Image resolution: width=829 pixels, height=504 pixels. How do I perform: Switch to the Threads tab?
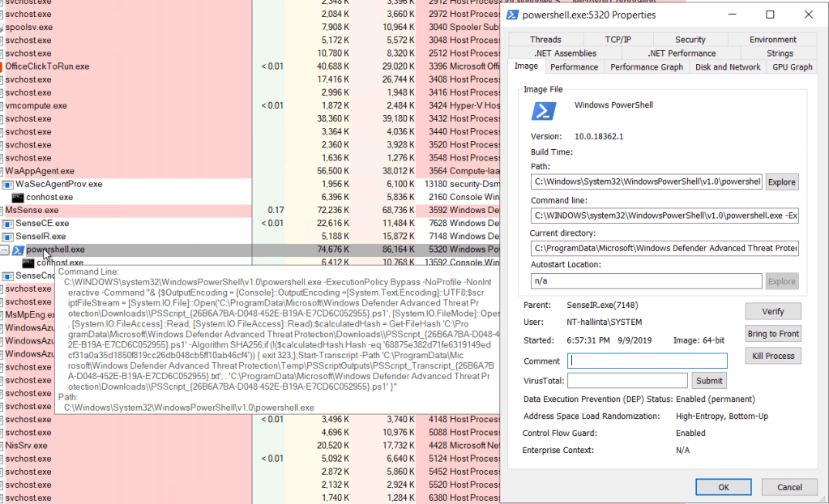click(545, 40)
